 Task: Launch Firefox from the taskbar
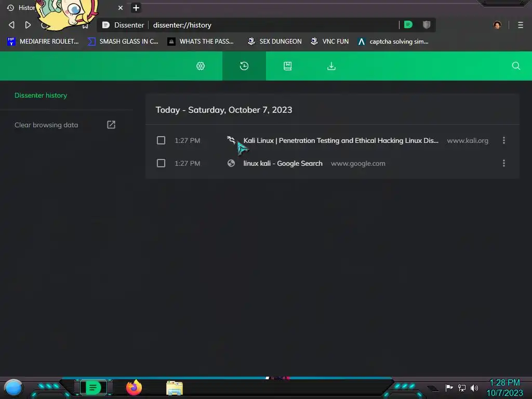click(x=134, y=388)
